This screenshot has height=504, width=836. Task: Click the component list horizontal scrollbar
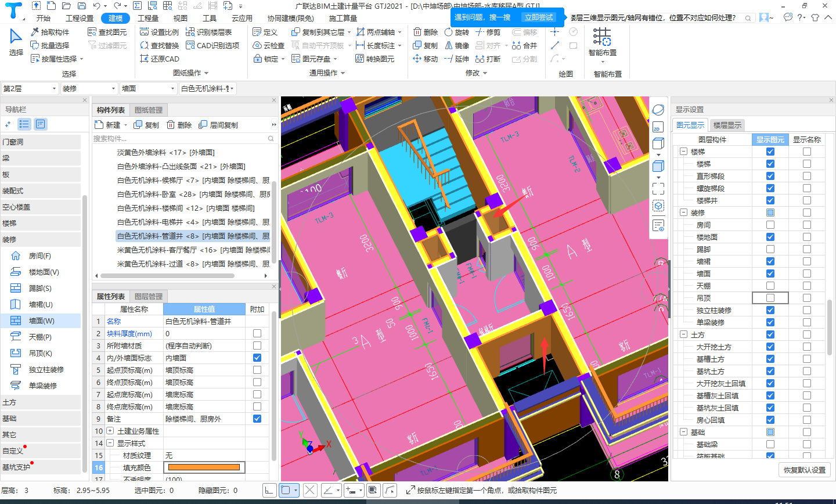(x=167, y=276)
